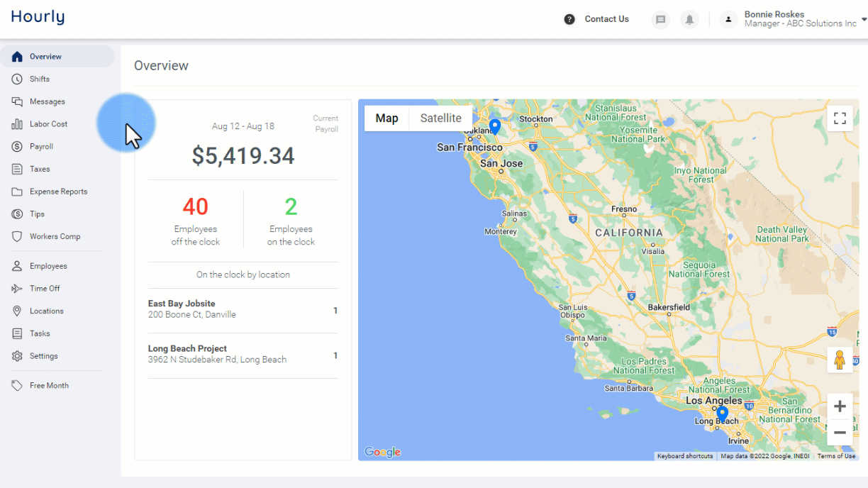The width and height of the screenshot is (868, 488).
Task: Click the help question mark icon
Action: point(569,19)
